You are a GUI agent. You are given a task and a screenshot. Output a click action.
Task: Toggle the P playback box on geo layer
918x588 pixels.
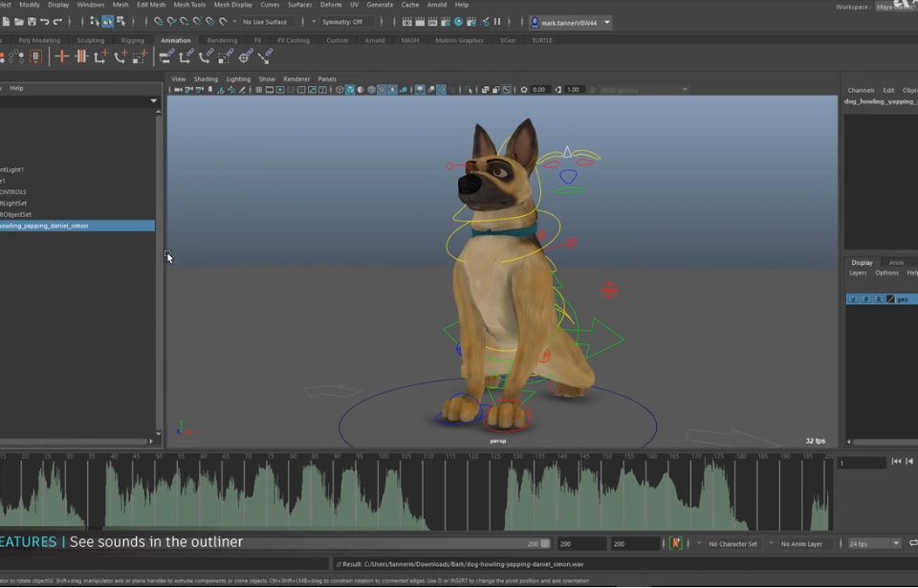(x=866, y=299)
